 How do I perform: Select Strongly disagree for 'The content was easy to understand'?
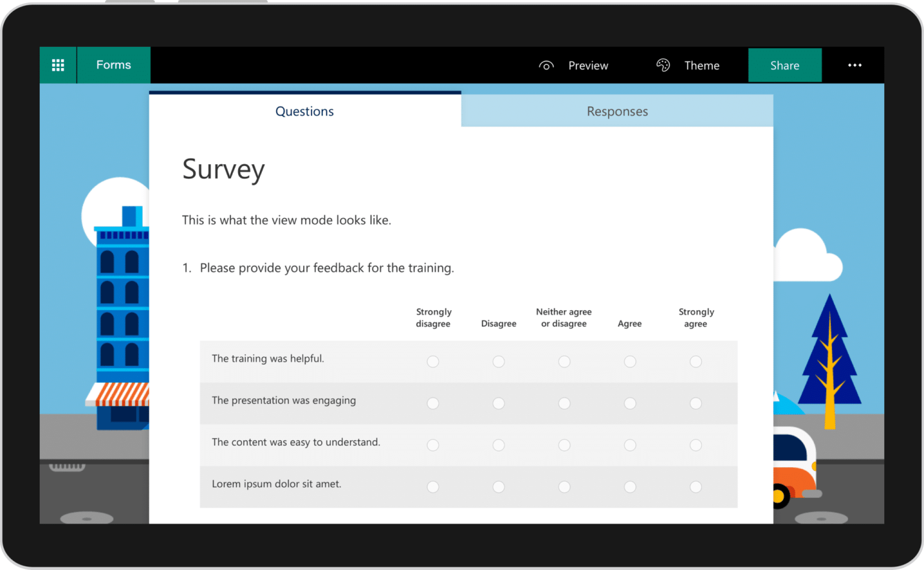pyautogui.click(x=433, y=445)
